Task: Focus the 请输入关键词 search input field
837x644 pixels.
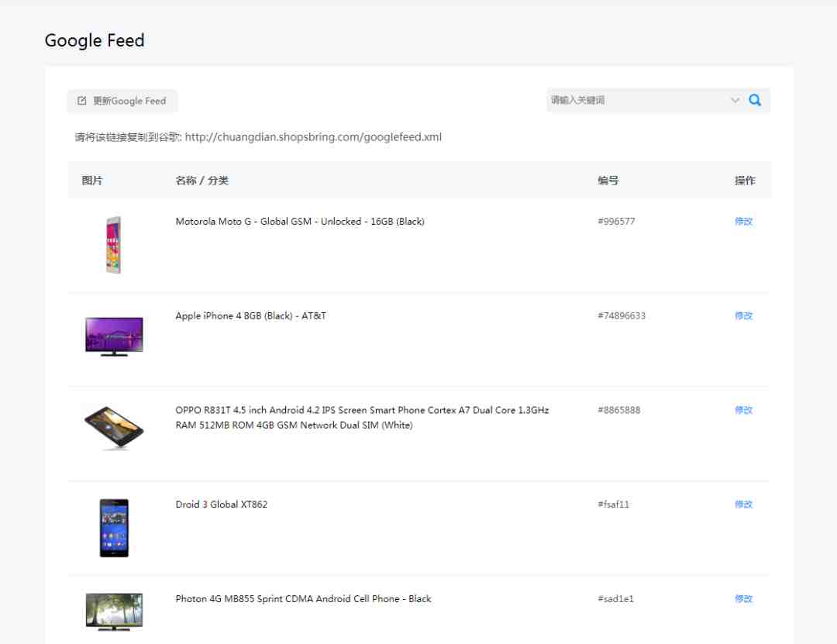Action: click(x=638, y=100)
